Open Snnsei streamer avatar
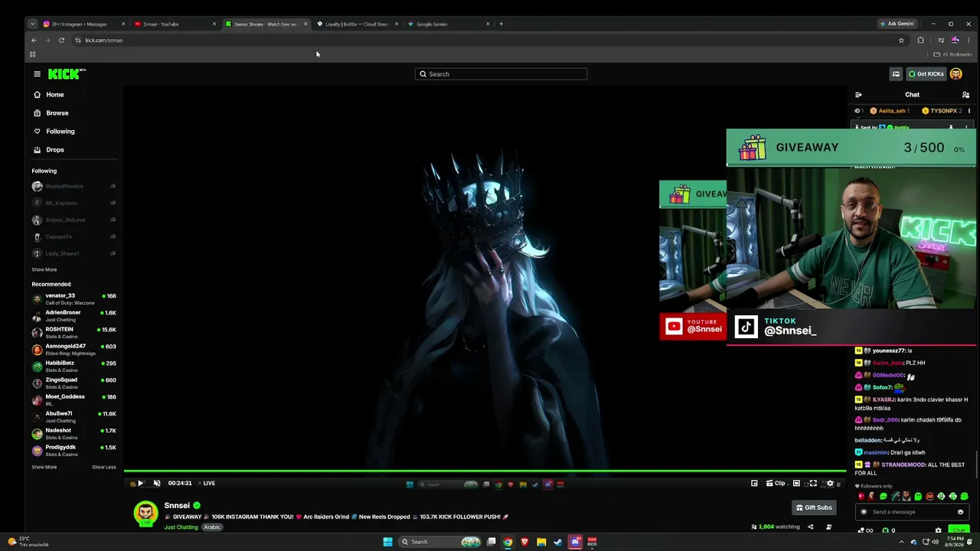Viewport: 980px width, 551px height. click(x=146, y=514)
